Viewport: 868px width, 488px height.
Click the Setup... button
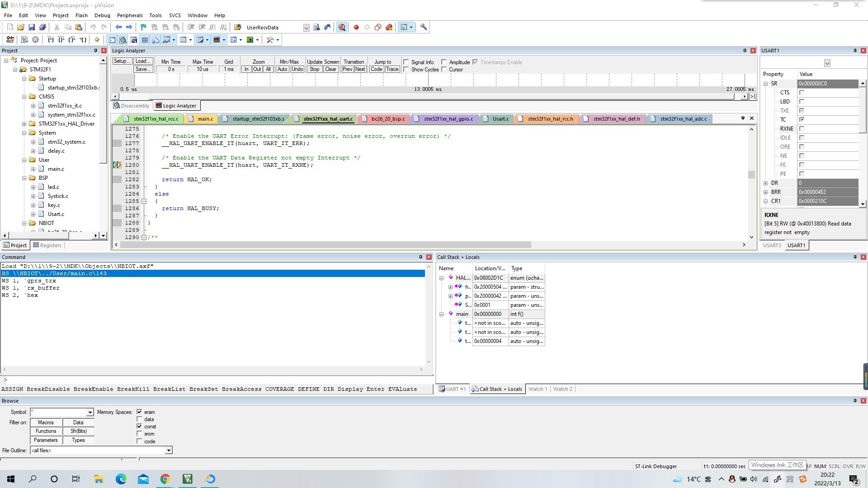coord(122,61)
